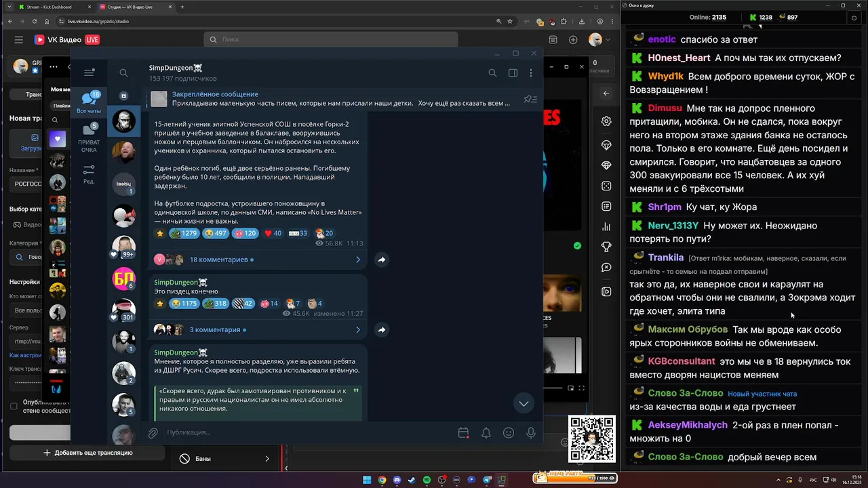This screenshot has width=868, height=488.
Task: Focus VK Video Поиск search box
Action: 331,39
